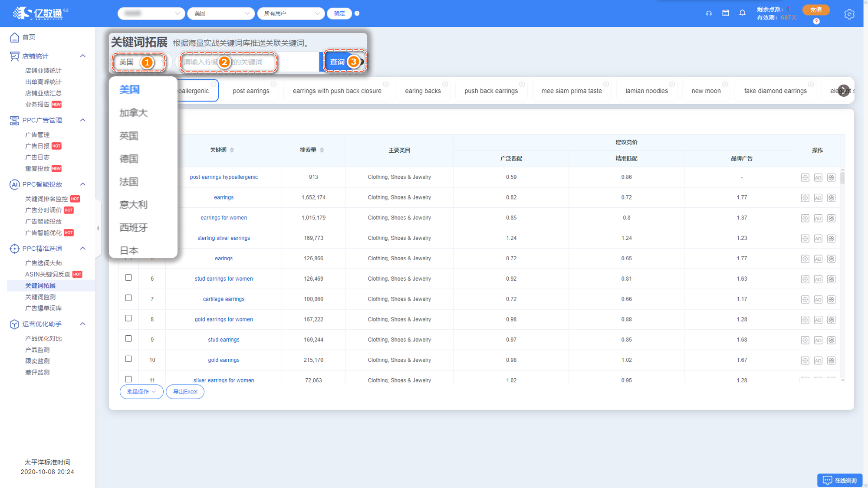Open the 美国 dropdown in top bar
Image resolution: width=868 pixels, height=488 pixels.
[221, 13]
